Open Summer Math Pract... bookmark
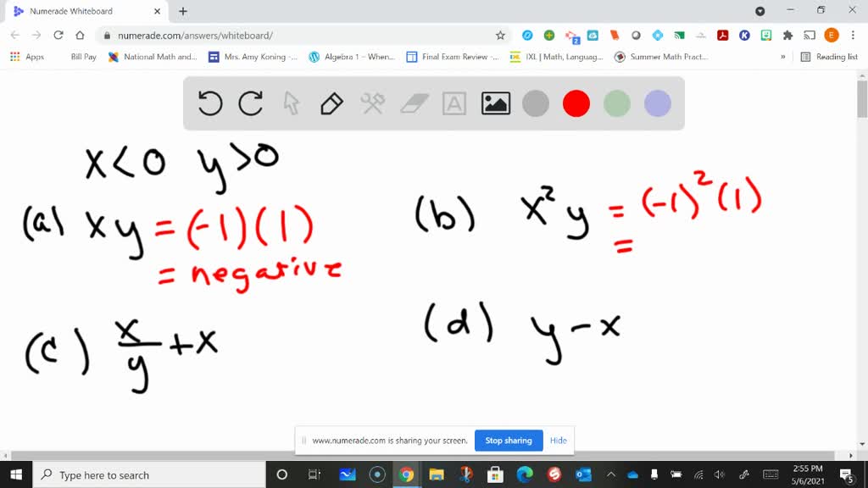This screenshot has width=868, height=488. [x=661, y=57]
